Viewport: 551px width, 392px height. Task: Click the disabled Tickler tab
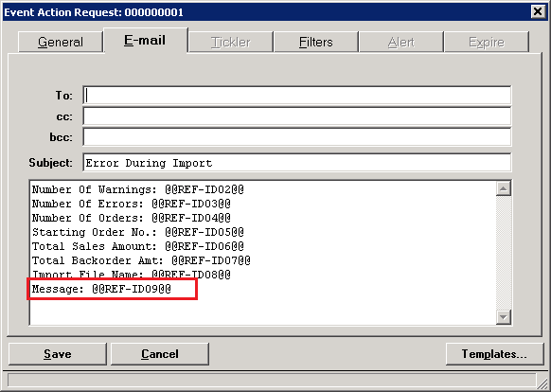tap(231, 43)
